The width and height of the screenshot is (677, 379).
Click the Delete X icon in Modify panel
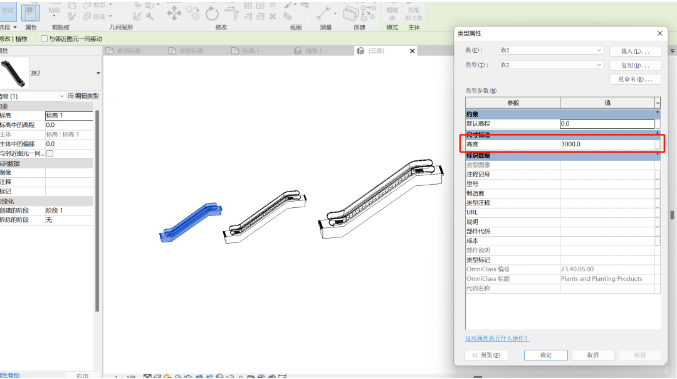(273, 16)
